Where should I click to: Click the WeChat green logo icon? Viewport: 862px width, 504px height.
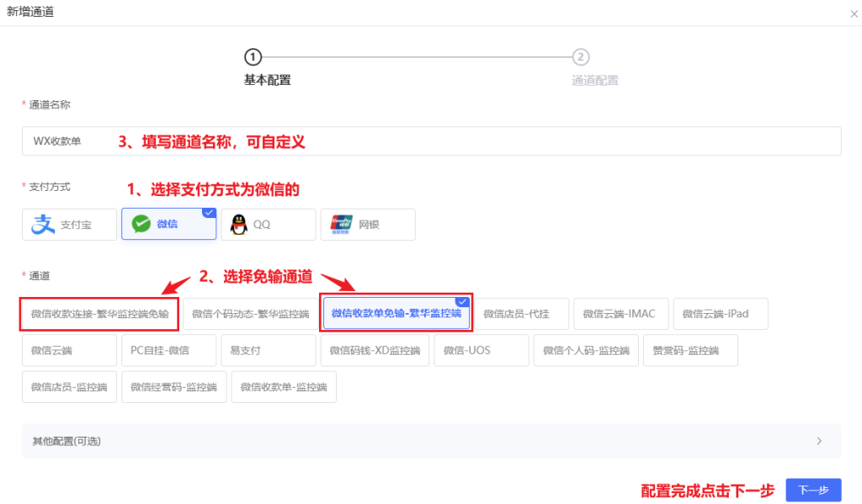(x=141, y=225)
